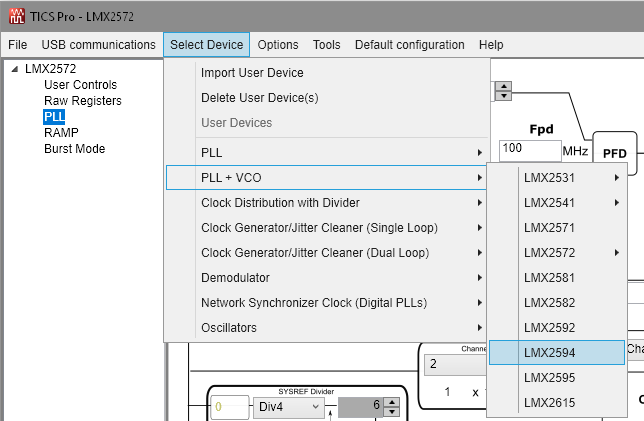Collapse the LMX2572 tree node
644x421 pixels.
pyautogui.click(x=15, y=69)
